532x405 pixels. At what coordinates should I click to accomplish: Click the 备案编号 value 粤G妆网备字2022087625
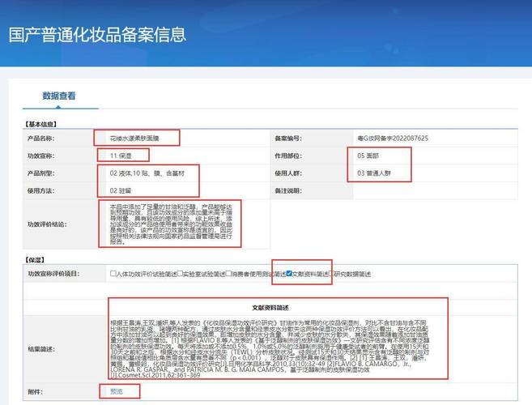[x=393, y=139]
